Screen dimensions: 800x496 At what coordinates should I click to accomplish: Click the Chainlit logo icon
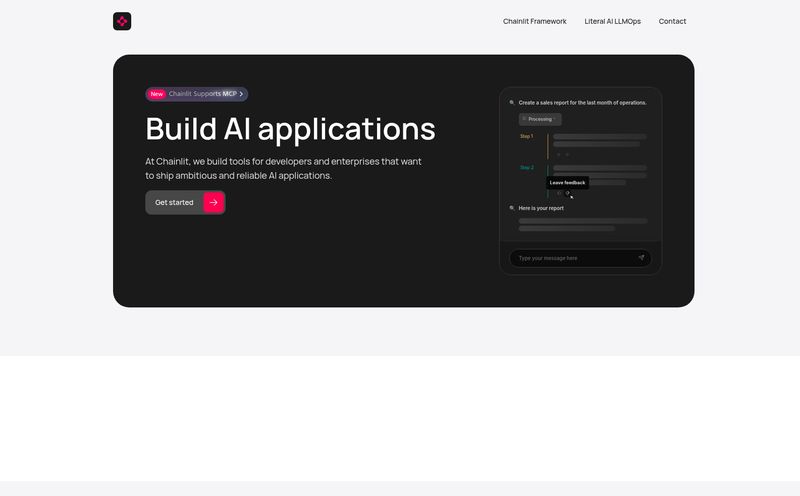point(122,21)
